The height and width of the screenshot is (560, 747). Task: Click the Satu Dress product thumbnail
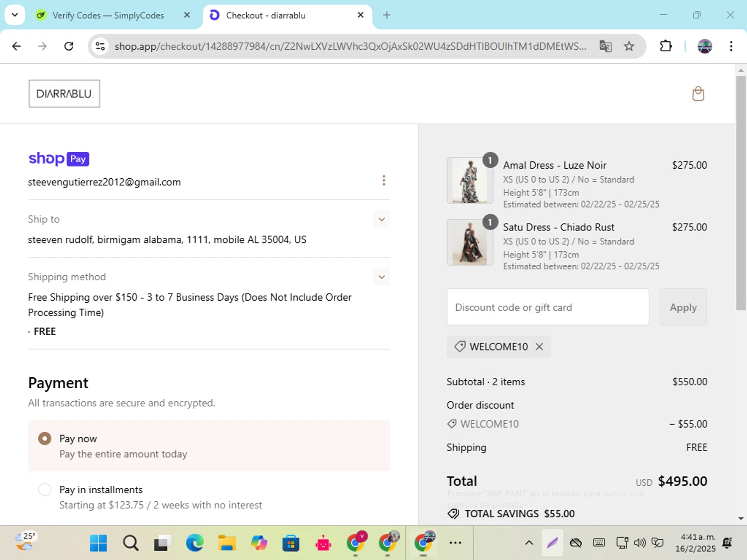click(470, 242)
